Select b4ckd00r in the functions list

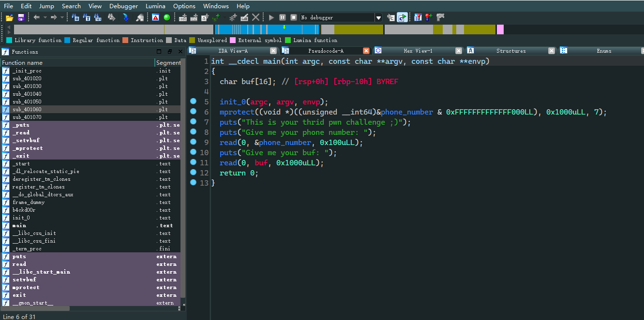(x=24, y=210)
